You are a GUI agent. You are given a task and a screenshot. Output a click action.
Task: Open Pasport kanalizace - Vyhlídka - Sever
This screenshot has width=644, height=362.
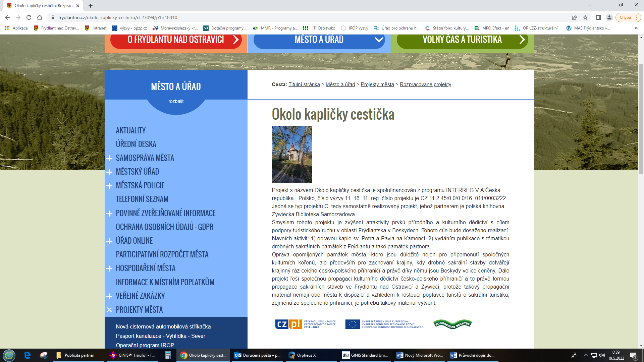160,336
